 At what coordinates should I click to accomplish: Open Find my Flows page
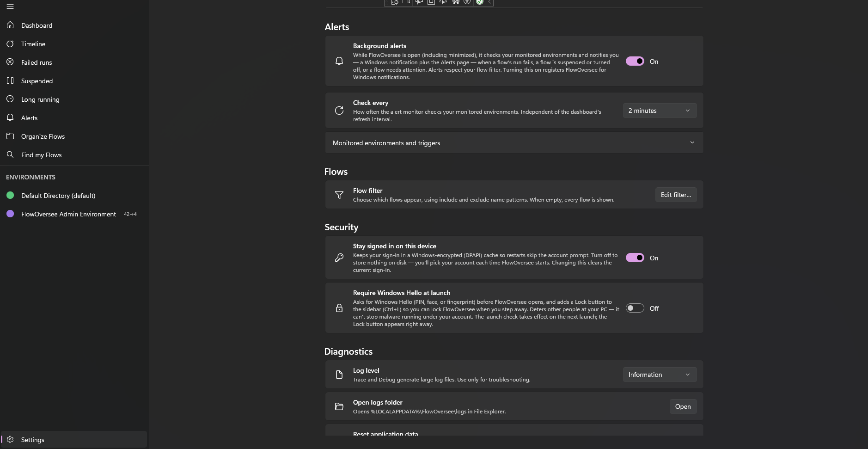[x=74, y=155]
